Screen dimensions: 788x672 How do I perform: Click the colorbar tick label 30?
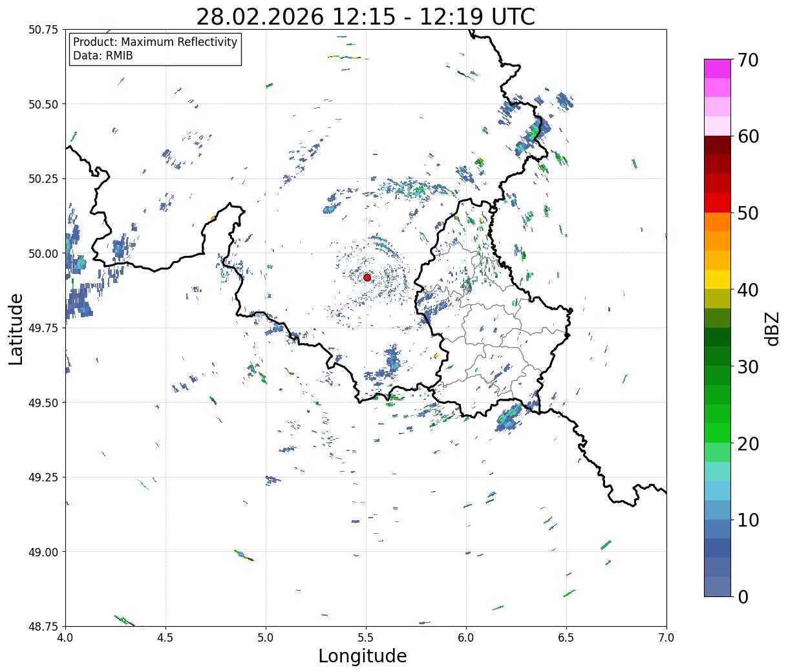pos(748,366)
